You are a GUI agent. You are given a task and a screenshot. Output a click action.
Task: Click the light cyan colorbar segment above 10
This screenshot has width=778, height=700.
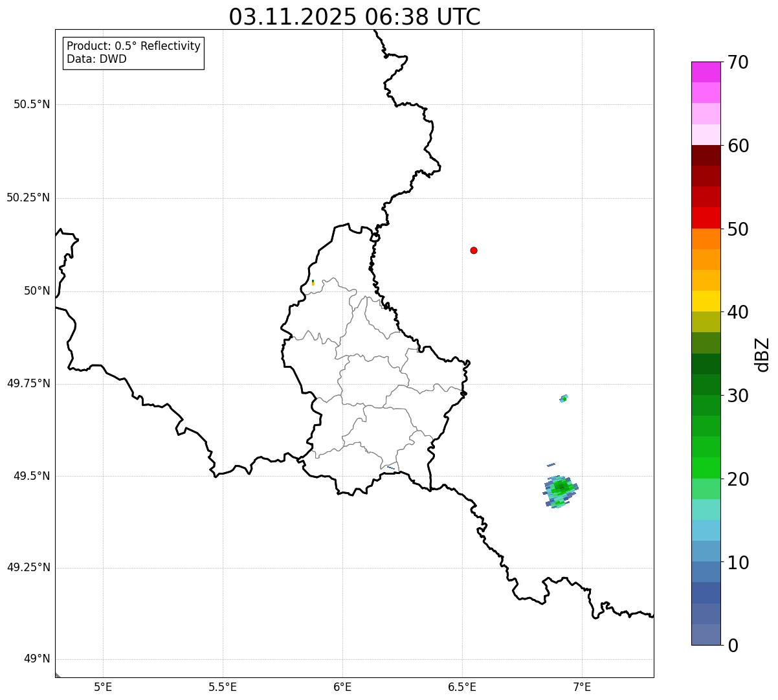[706, 530]
